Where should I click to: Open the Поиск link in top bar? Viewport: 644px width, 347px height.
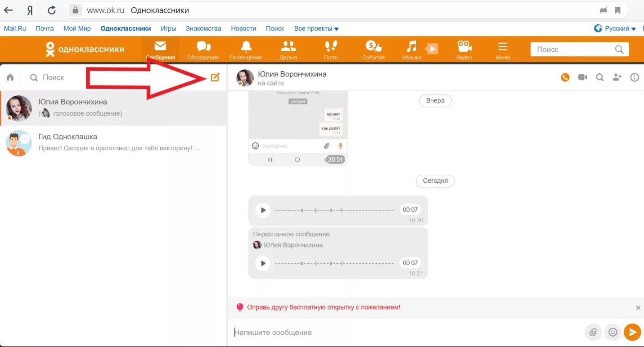pos(275,28)
